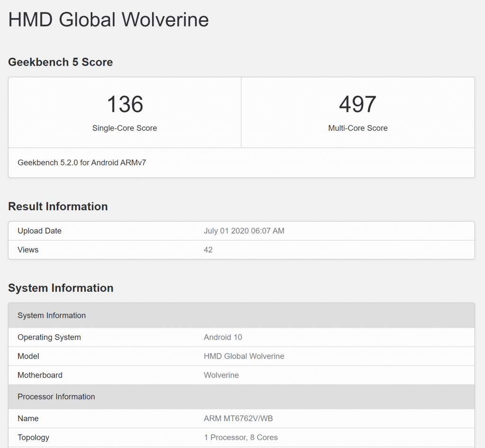Click the Upload Date row label

coord(40,231)
